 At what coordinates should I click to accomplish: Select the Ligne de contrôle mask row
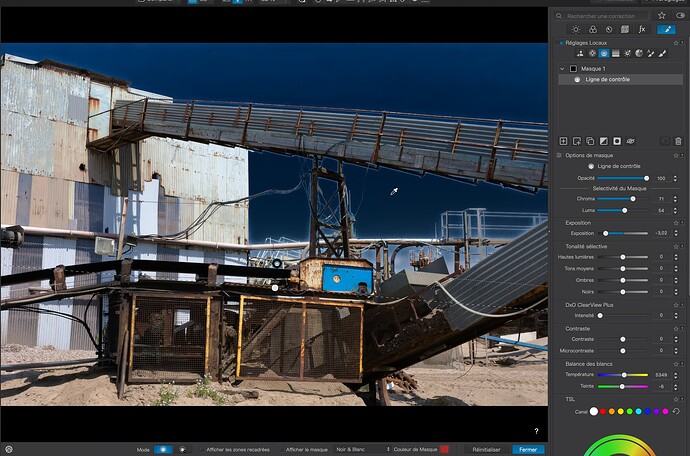[620, 80]
